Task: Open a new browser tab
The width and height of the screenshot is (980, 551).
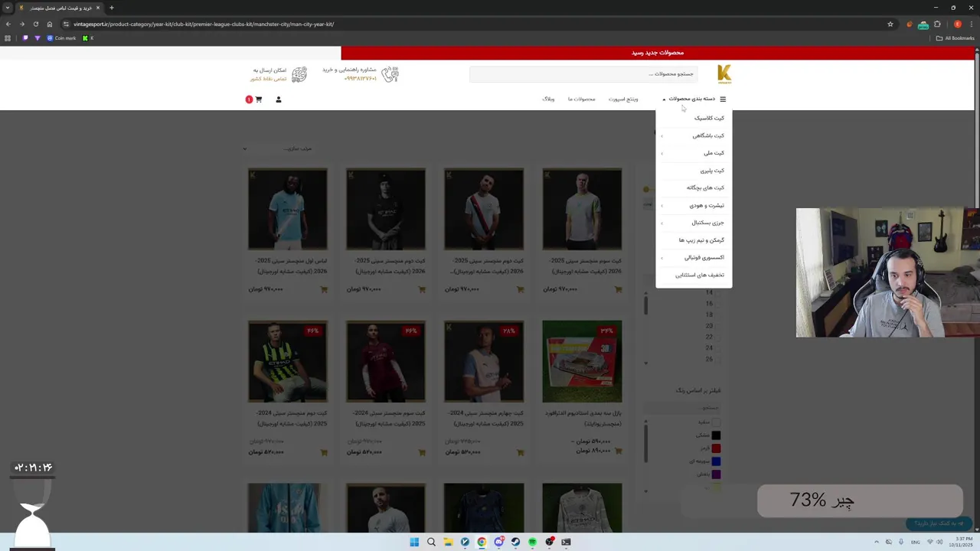Action: (x=112, y=8)
